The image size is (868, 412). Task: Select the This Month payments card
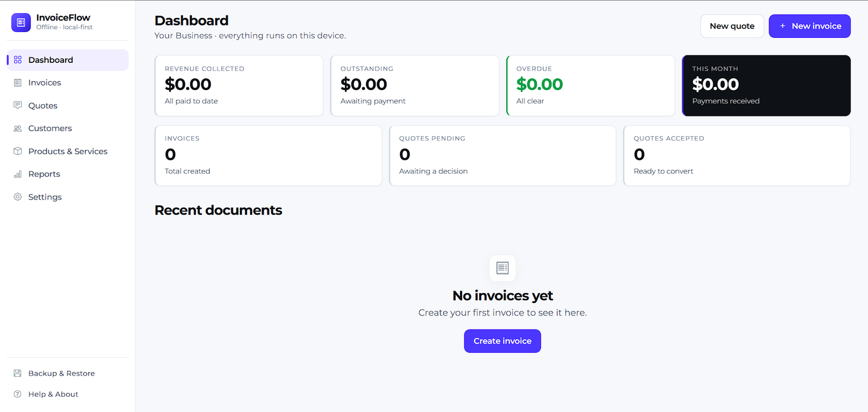click(x=766, y=86)
